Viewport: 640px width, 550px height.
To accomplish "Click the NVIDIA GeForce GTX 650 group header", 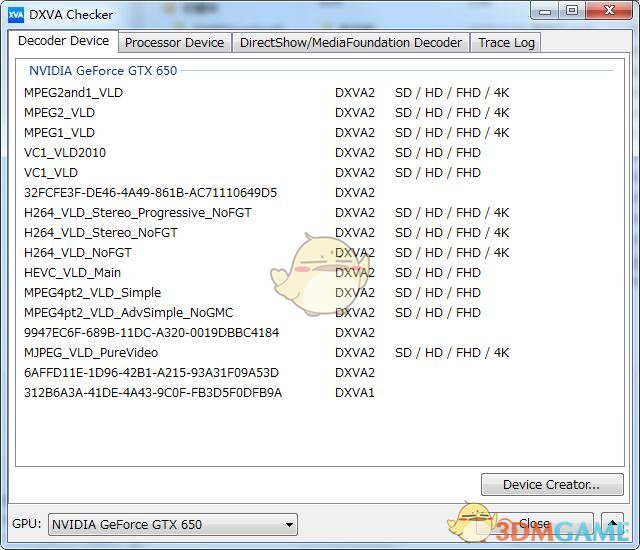I will (x=103, y=71).
